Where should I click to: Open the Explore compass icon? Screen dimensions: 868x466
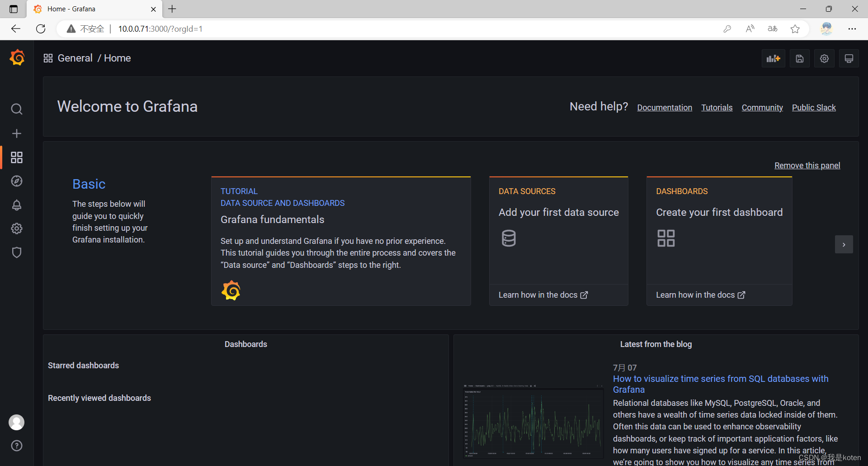17,181
